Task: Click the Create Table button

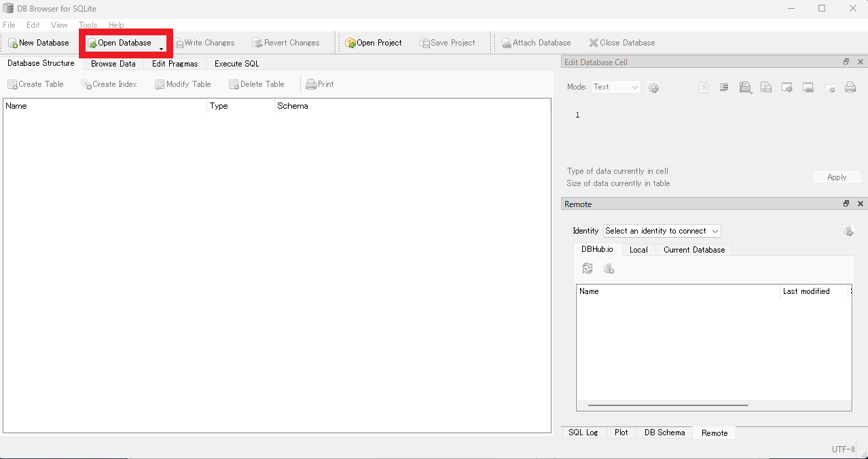Action: [x=35, y=84]
